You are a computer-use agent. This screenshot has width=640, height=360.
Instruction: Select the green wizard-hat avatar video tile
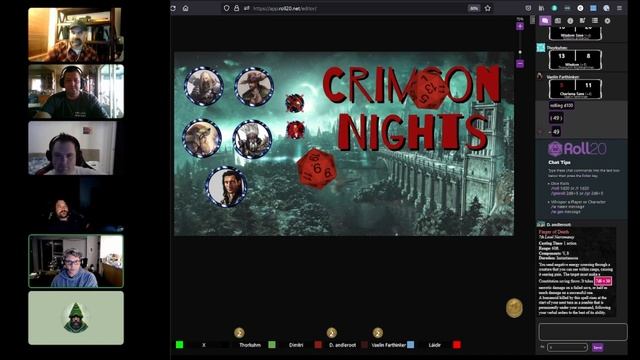[x=76, y=318]
